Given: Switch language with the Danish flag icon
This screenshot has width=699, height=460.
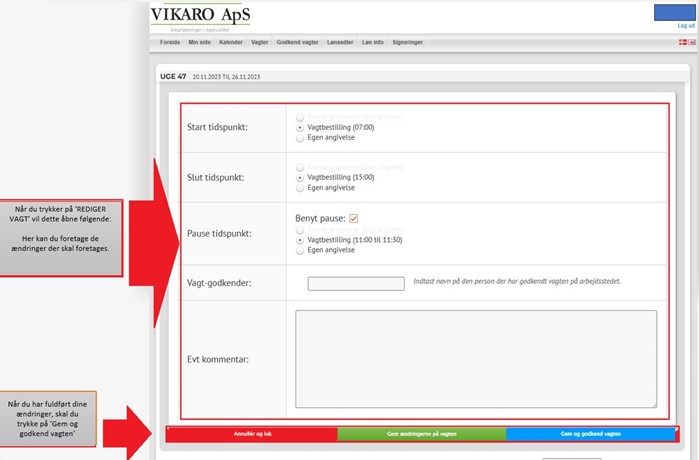Looking at the screenshot, I should pyautogui.click(x=682, y=43).
